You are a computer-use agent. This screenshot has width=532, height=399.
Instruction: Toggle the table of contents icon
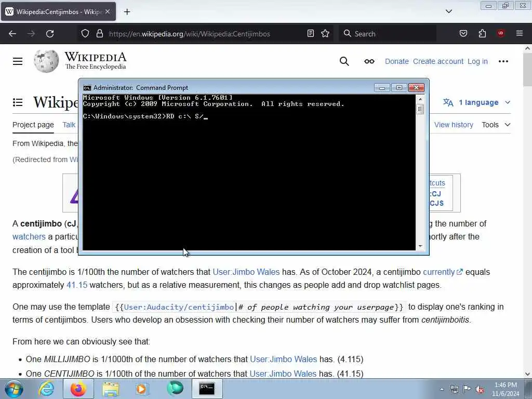click(18, 102)
